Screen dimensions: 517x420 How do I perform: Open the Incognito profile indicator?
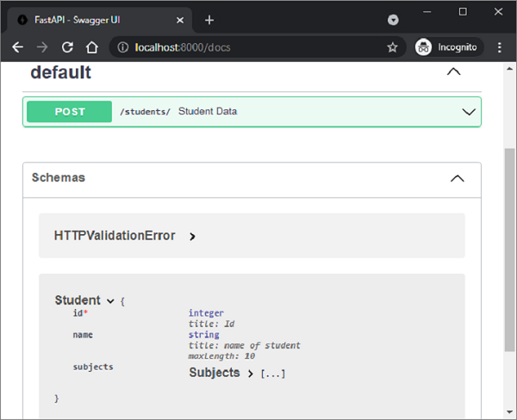pos(445,47)
